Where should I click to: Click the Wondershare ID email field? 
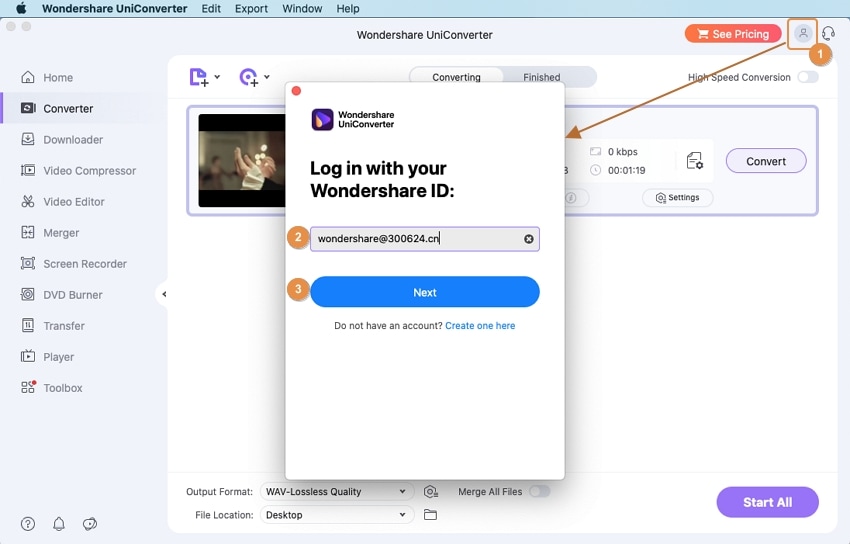point(424,239)
